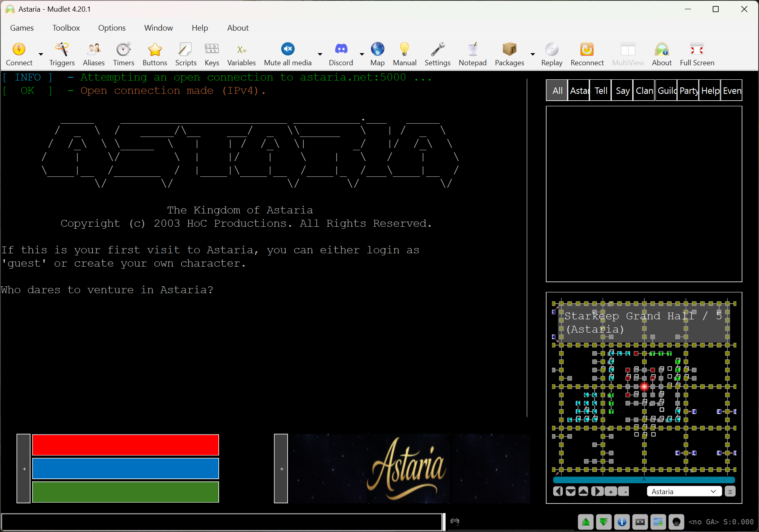This screenshot has width=759, height=532.
Task: Focus the command input line
Action: 222,522
